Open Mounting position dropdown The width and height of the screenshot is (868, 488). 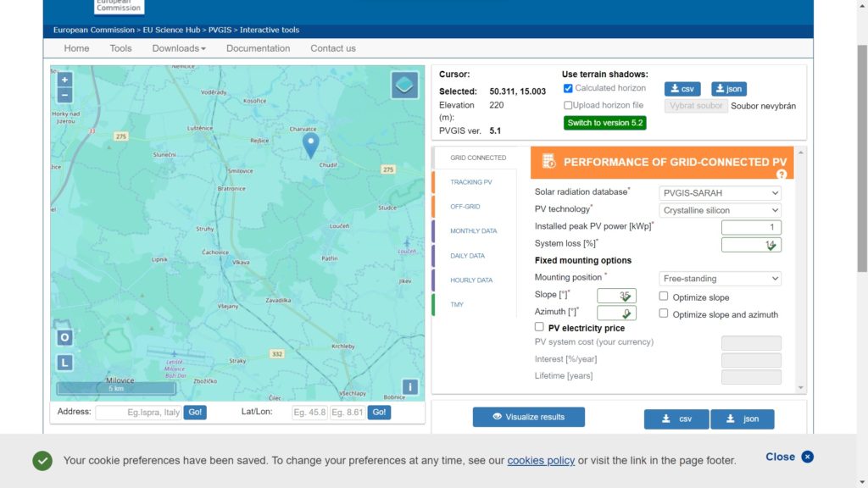click(721, 278)
